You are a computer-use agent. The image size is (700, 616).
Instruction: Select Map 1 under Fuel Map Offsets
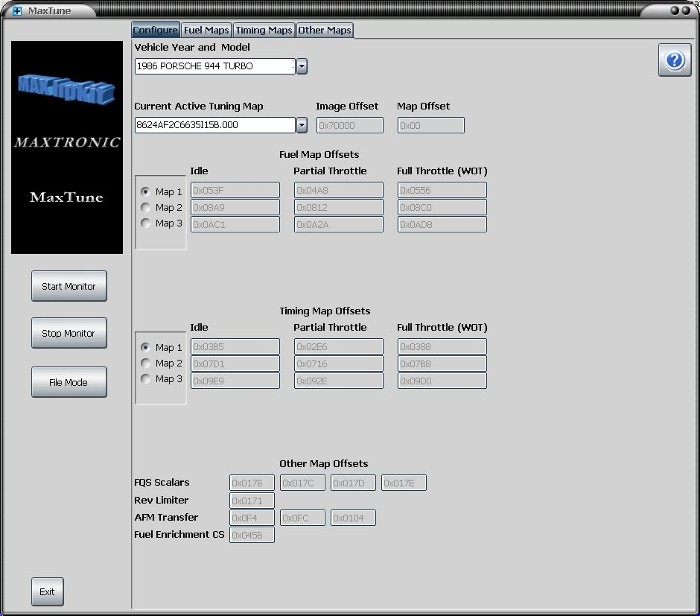pyautogui.click(x=146, y=191)
